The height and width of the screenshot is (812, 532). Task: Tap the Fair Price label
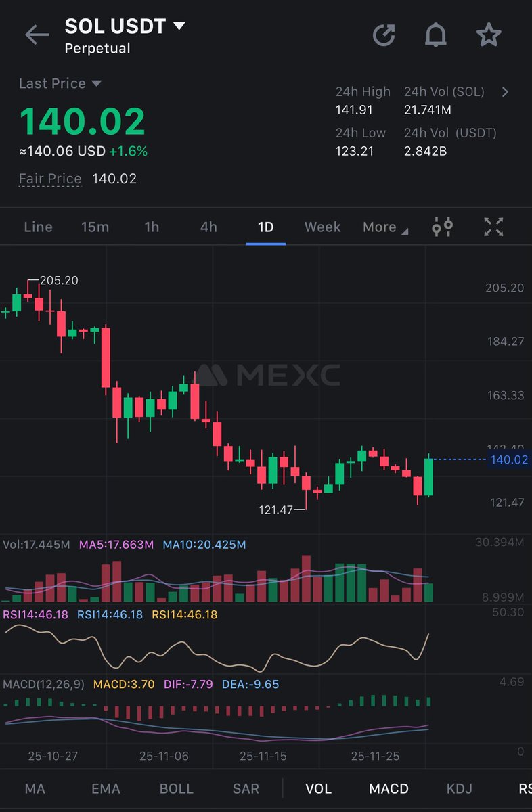pyautogui.click(x=50, y=179)
